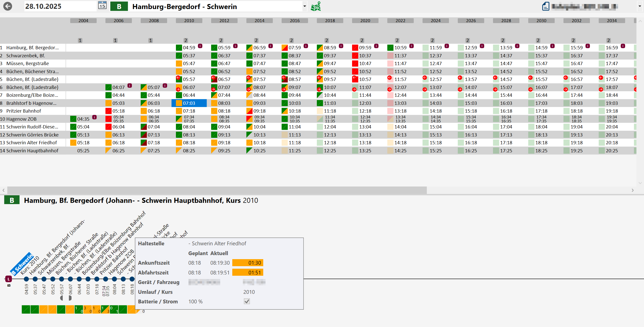Open the calendar date picker icon
Screen dimensions: 644x327
(x=102, y=6)
